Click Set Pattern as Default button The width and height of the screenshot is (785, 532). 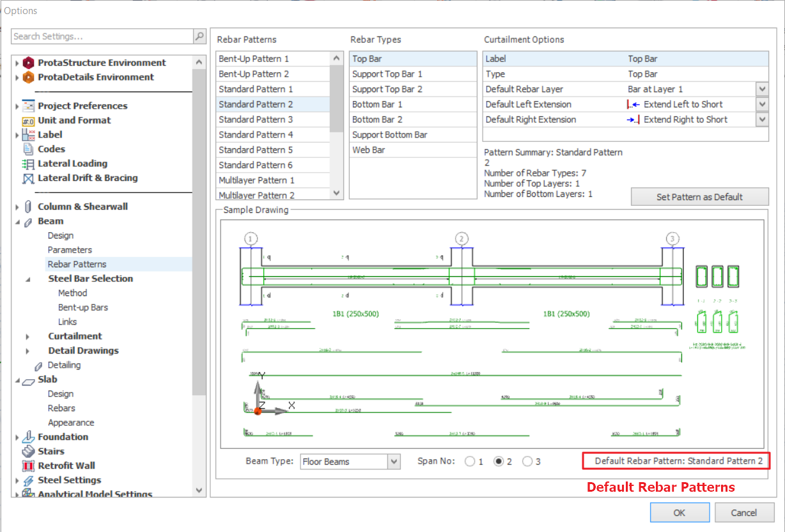tap(699, 197)
